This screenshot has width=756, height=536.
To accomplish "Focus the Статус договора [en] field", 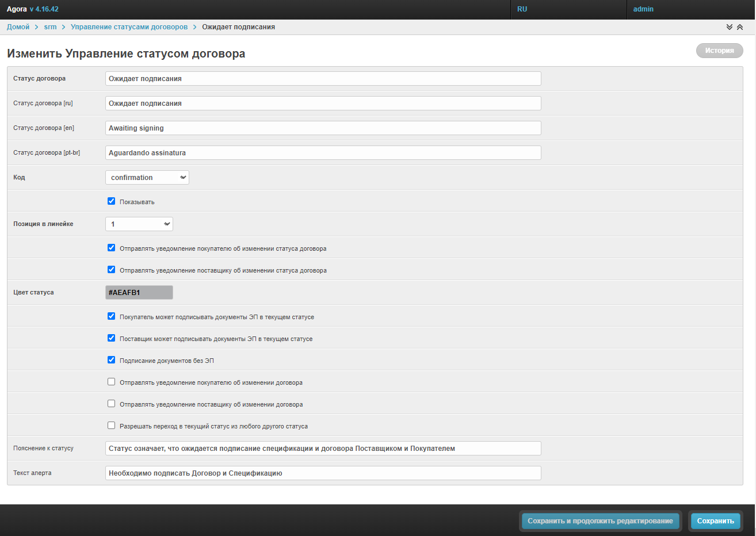I will (323, 128).
